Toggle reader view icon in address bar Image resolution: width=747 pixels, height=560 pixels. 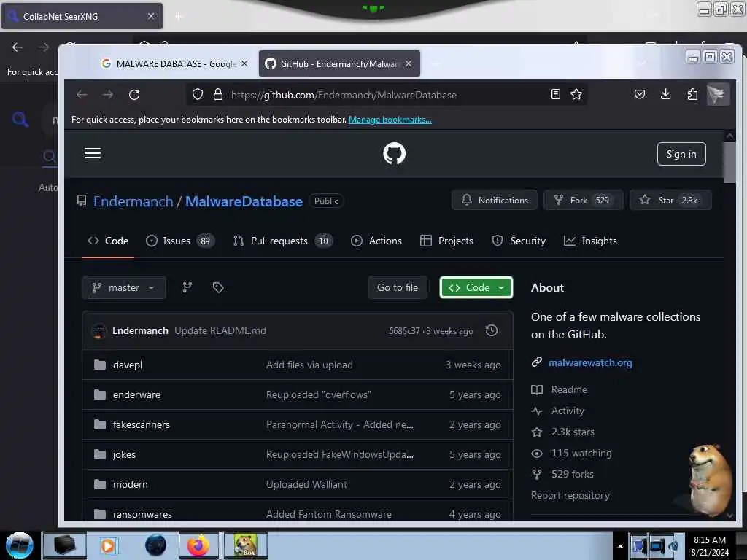[x=555, y=94]
